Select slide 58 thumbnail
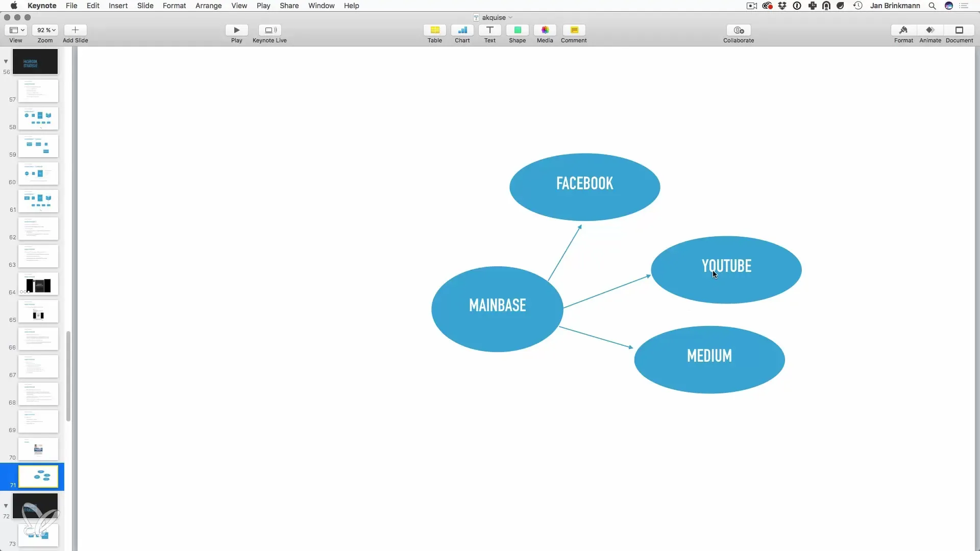 (x=38, y=118)
